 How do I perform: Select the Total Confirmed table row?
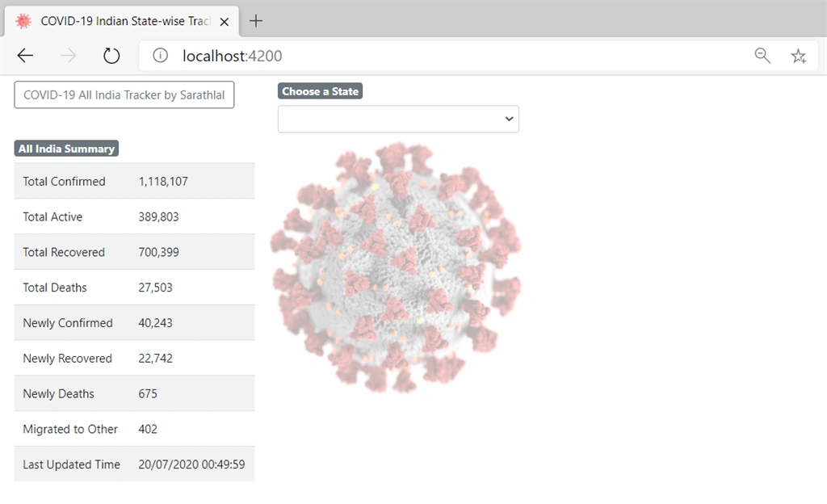pos(135,182)
